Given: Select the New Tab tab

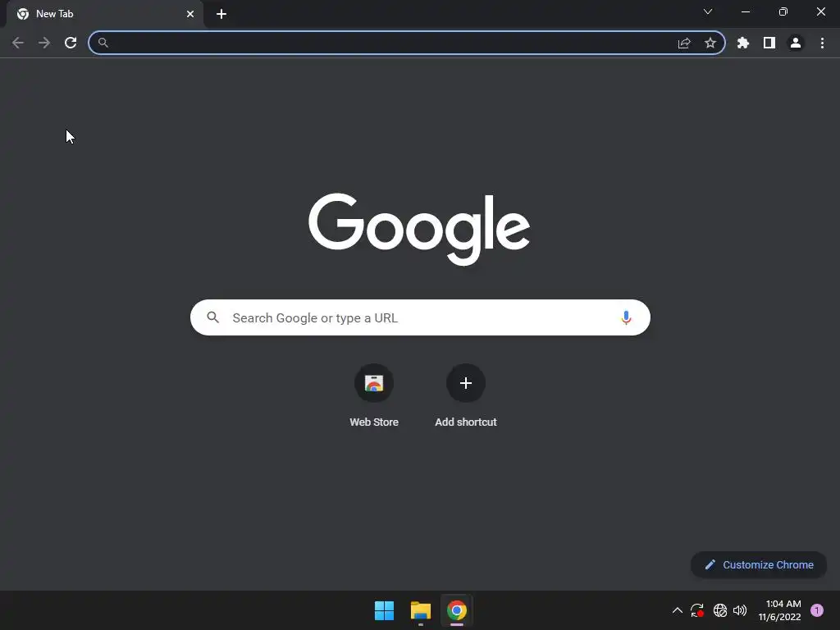Looking at the screenshot, I should [104, 14].
